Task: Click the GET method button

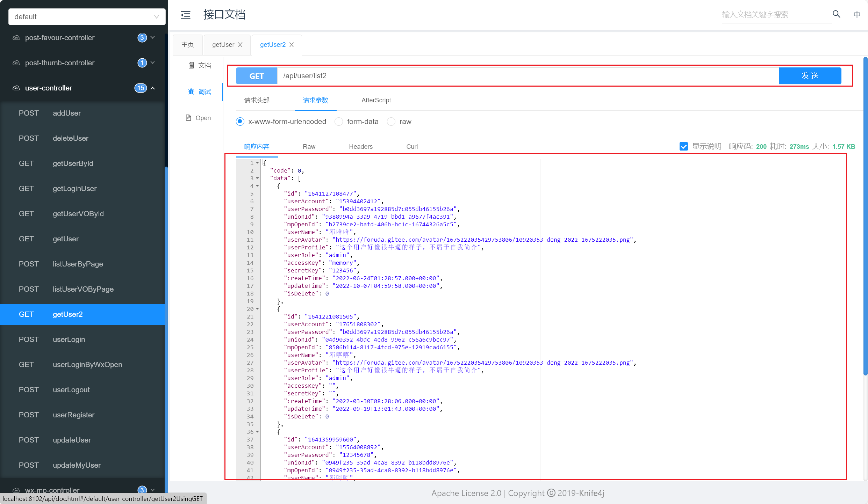Action: tap(257, 76)
